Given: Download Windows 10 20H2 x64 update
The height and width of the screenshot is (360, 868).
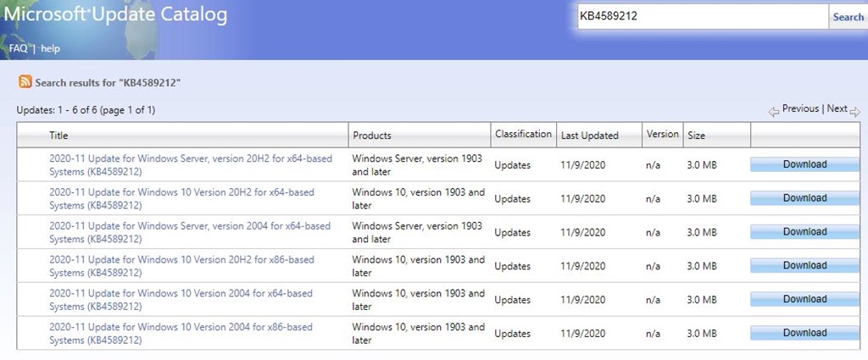Looking at the screenshot, I should [x=804, y=198].
